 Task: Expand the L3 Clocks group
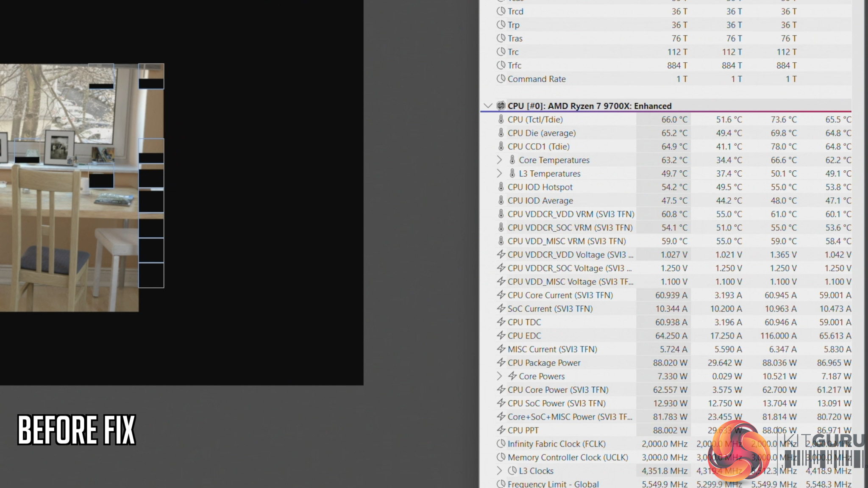pos(499,471)
